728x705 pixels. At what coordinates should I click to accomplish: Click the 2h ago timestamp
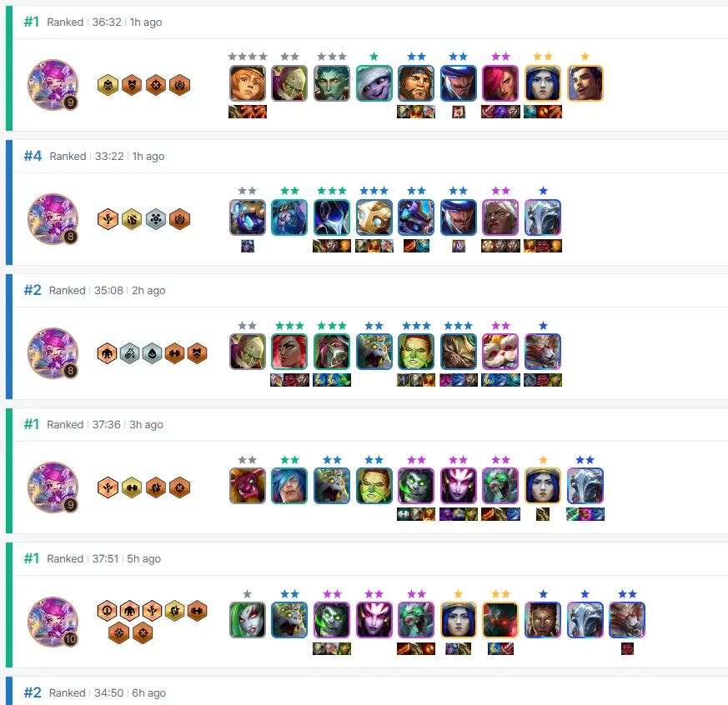pyautogui.click(x=148, y=290)
